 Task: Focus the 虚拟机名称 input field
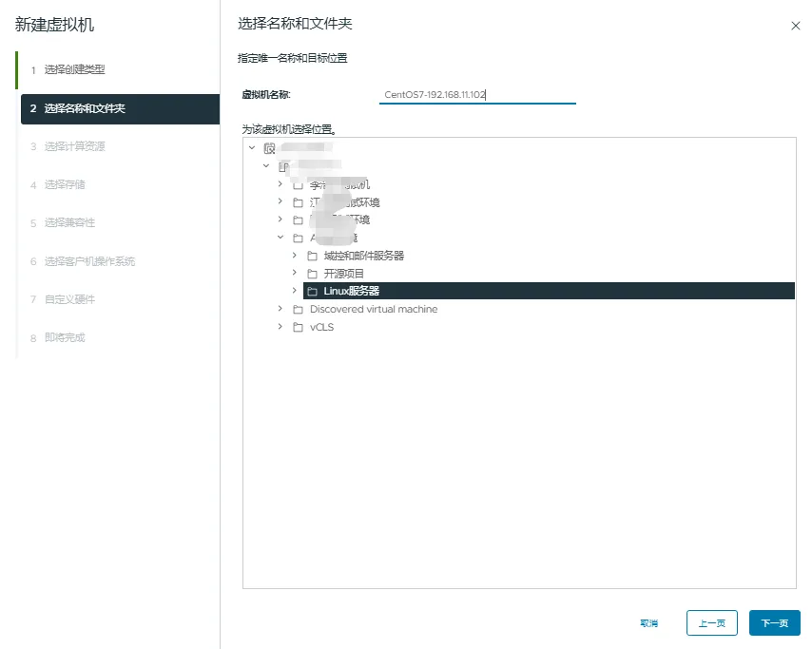coord(477,95)
